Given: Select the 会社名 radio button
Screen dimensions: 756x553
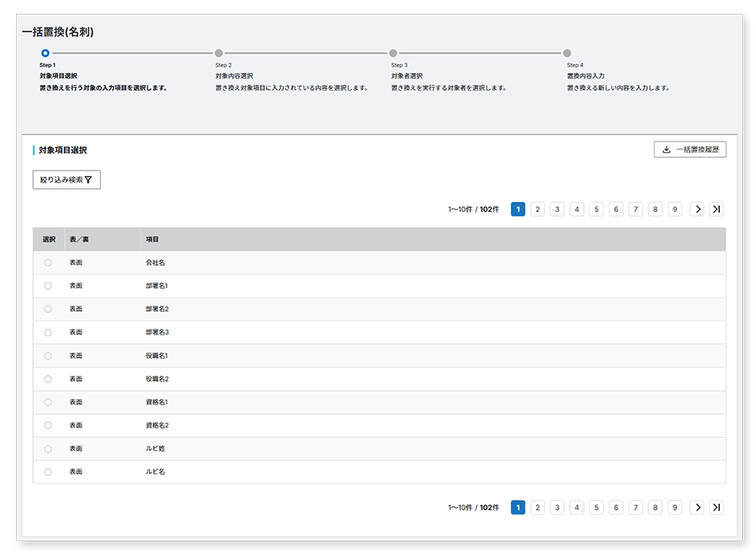Looking at the screenshot, I should tap(48, 263).
